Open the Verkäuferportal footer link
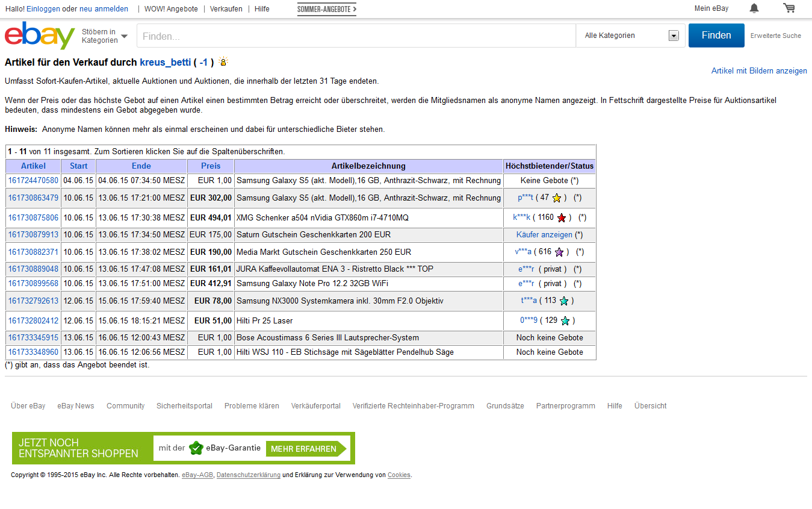 click(316, 406)
